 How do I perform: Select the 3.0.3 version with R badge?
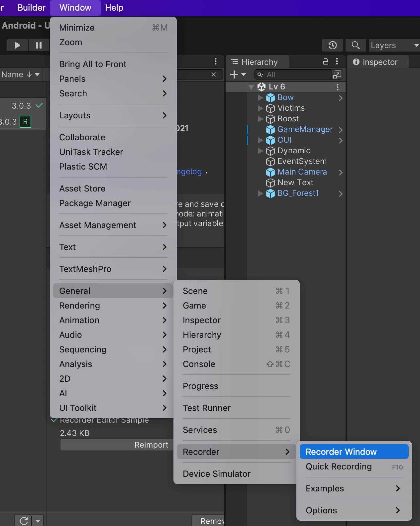16,122
